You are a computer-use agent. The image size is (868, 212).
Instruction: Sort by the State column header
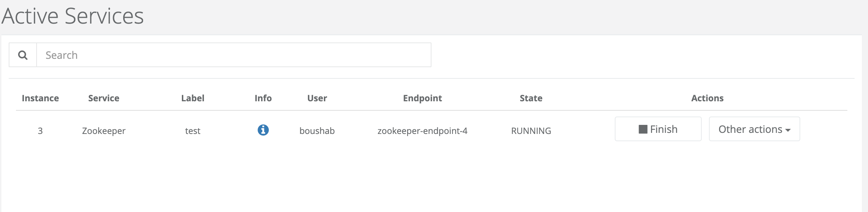(x=531, y=98)
